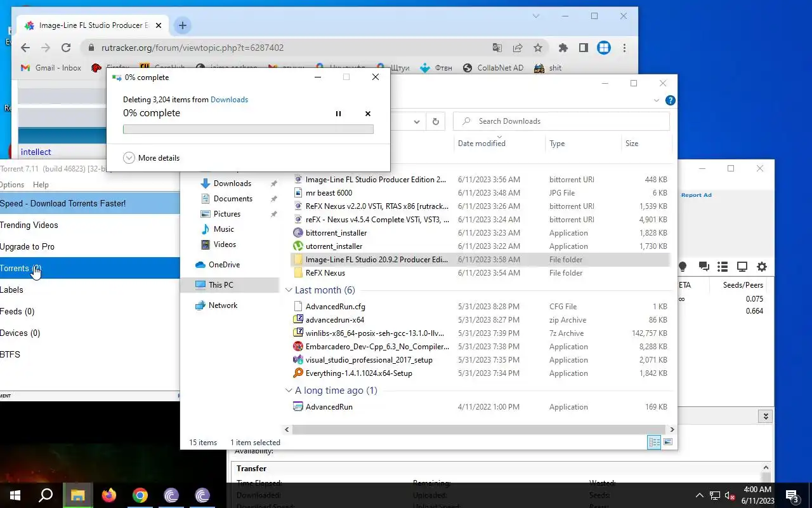This screenshot has height=508, width=812.
Task: Go back in Chrome browser
Action: 25,48
